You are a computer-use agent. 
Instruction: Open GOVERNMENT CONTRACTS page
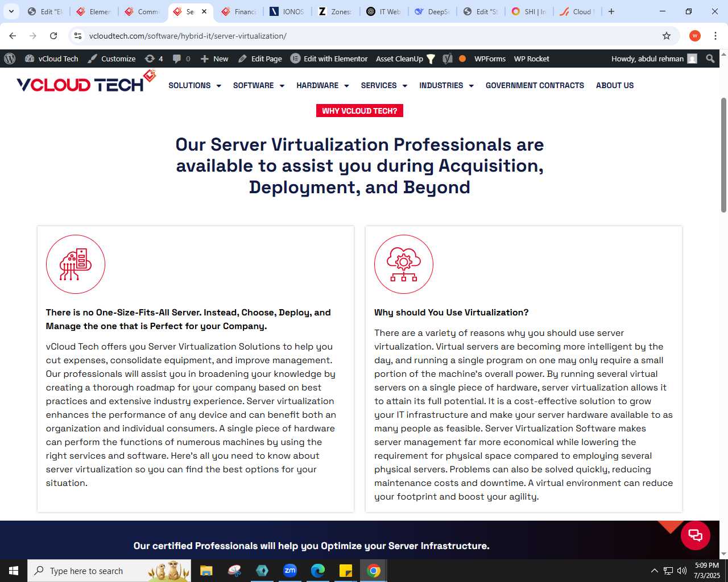(535, 85)
